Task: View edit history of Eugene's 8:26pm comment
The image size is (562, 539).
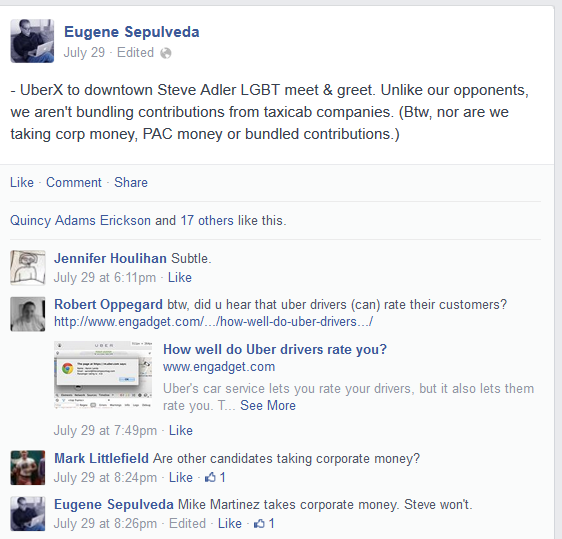Action: (x=187, y=523)
